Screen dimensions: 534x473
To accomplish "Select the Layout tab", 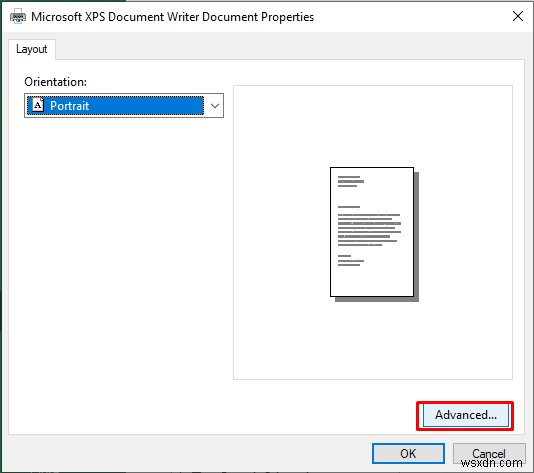I will [x=32, y=49].
